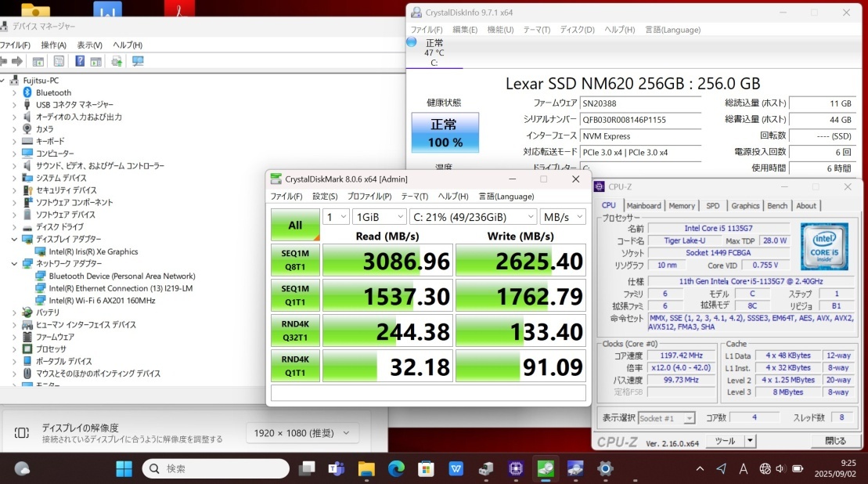This screenshot has width=868, height=484.
Task: Open the MB/s unit dropdown
Action: coord(562,217)
